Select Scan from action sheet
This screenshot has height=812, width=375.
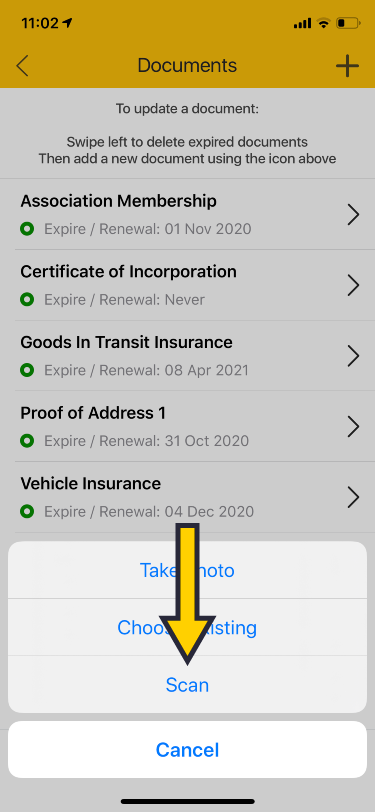coord(188,685)
